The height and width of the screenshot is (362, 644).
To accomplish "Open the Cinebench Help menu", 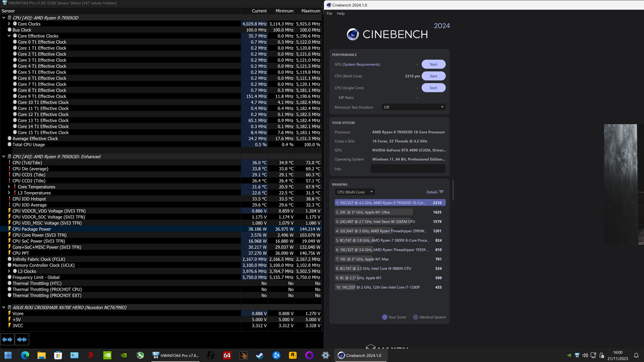I will [x=341, y=14].
